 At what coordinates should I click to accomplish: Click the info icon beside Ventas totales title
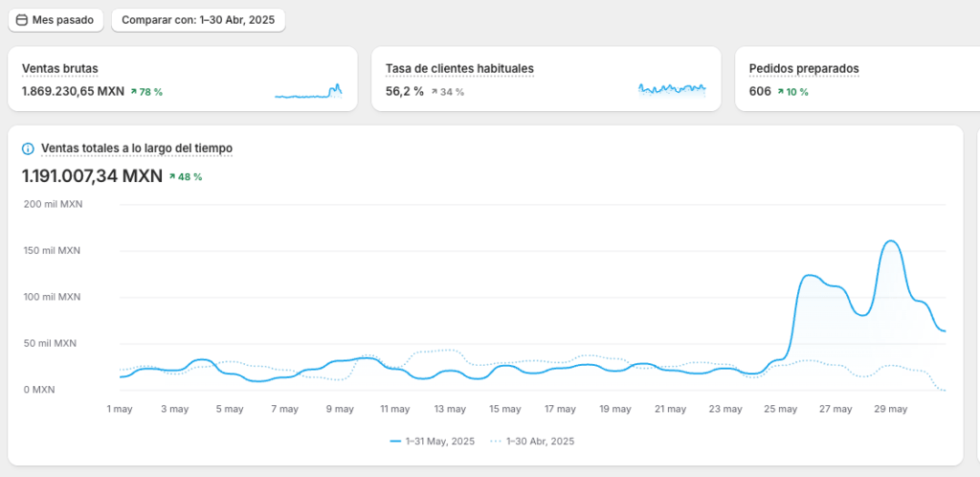pyautogui.click(x=28, y=148)
